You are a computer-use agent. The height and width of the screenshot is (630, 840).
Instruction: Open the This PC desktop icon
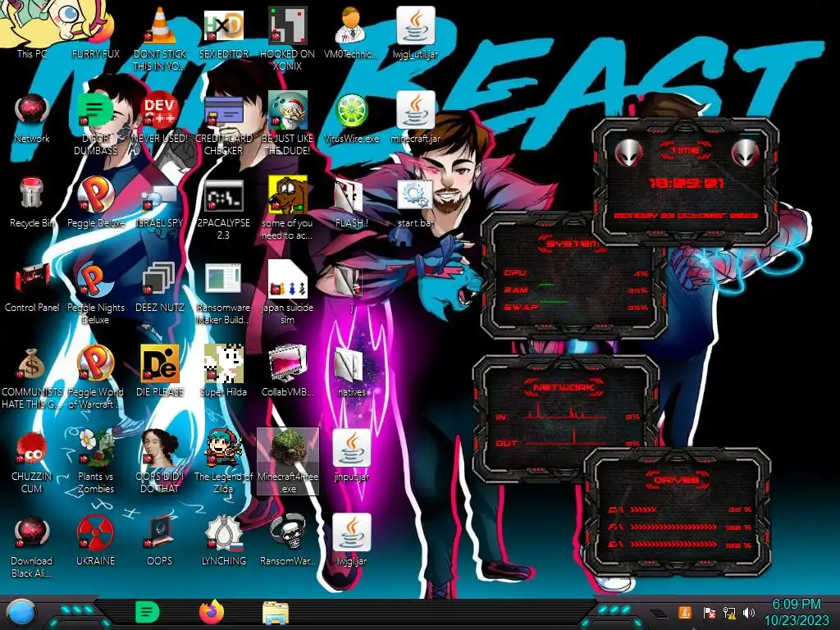click(32, 31)
